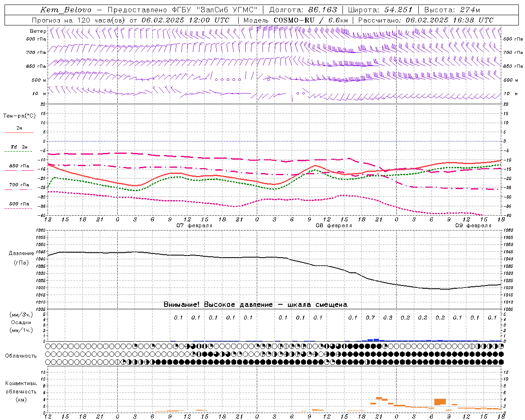The image size is (525, 420).
Task: Click the Рассчитано: 06.02.2025 16:38 UTC timestamp
Action: (x=426, y=20)
